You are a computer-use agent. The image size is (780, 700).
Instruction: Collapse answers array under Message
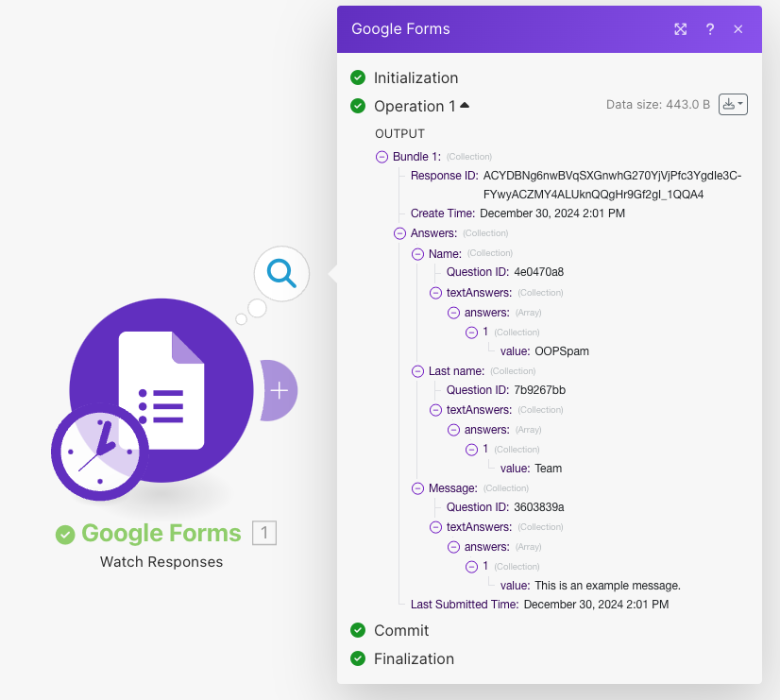tap(453, 547)
